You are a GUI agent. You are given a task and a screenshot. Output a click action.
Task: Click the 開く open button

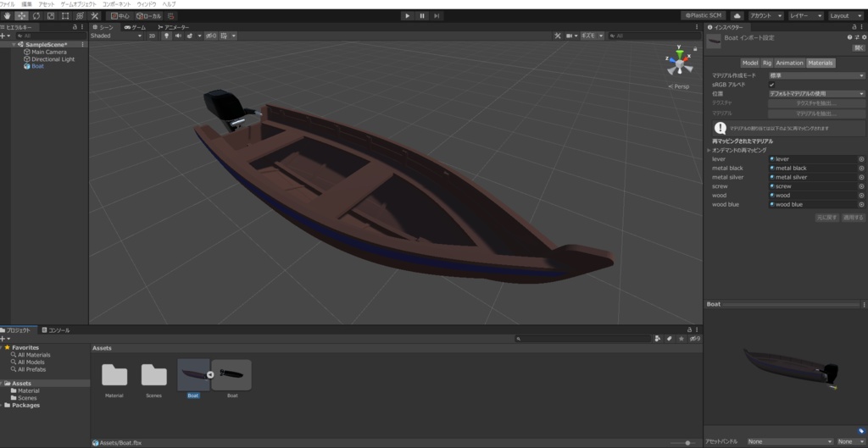[858, 47]
